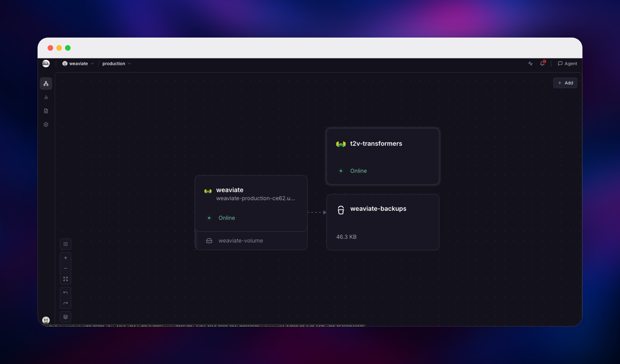Screen dimensions: 620x364
Task: Click the yellow minimize window button
Action: pyautogui.click(x=59, y=48)
